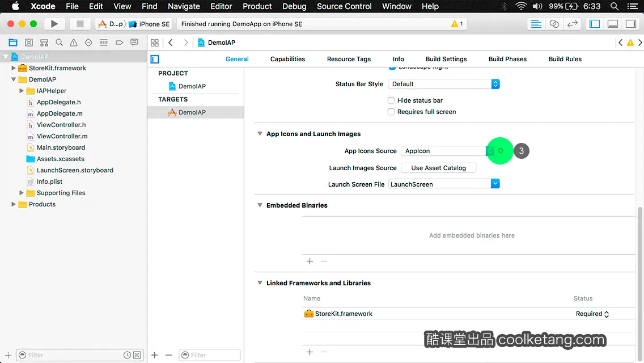Image resolution: width=644 pixels, height=363 pixels.
Task: Switch to standard editor
Action: [x=536, y=24]
